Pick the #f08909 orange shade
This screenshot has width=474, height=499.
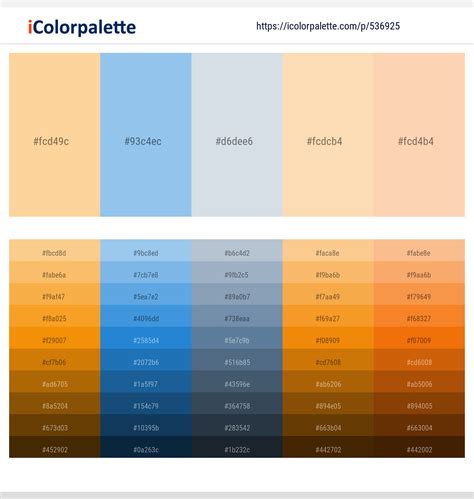pos(328,338)
